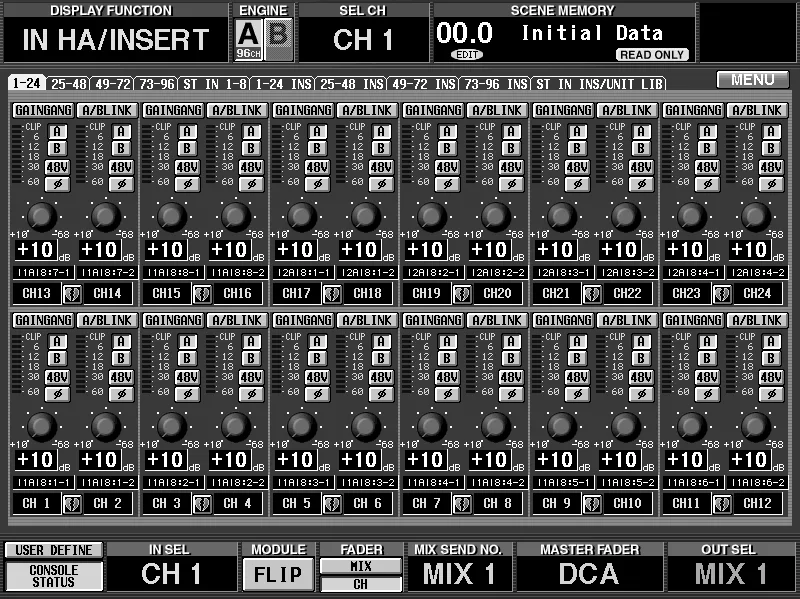Set fader mode to MIX
The image size is (800, 599).
361,566
